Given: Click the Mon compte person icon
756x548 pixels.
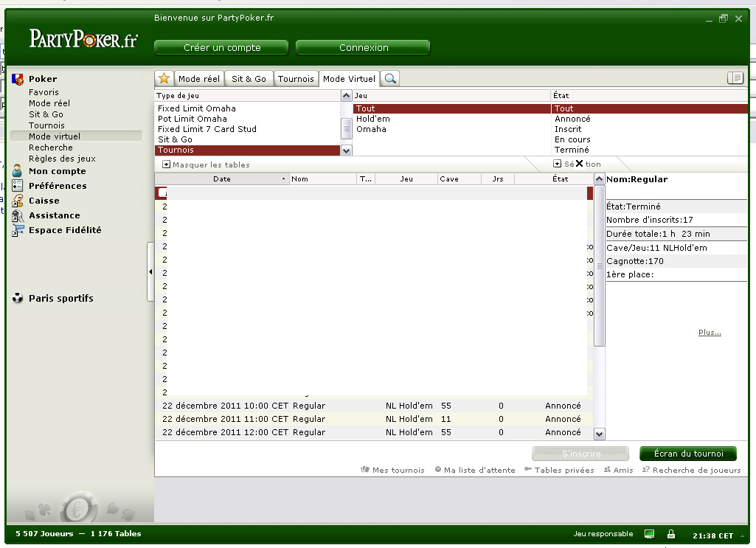Looking at the screenshot, I should point(18,171).
